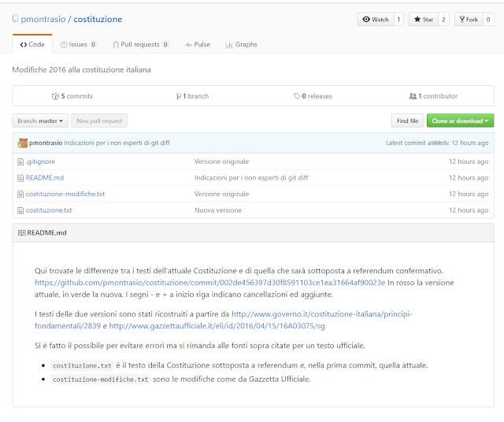Click the star icon on Star button

click(417, 19)
